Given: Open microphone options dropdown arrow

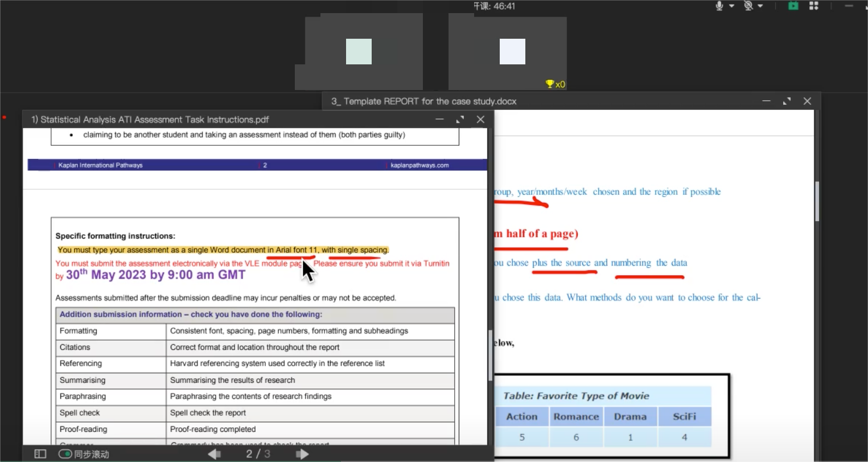Looking at the screenshot, I should [731, 6].
